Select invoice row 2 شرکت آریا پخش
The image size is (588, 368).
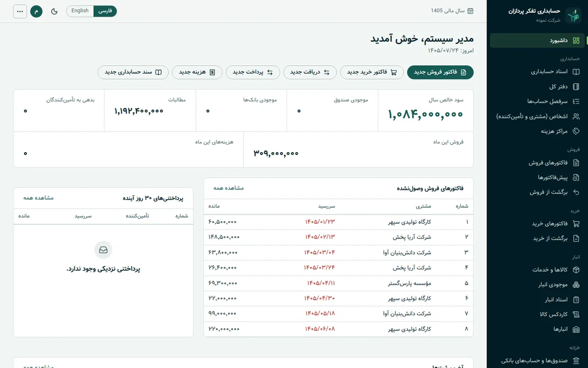click(339, 237)
